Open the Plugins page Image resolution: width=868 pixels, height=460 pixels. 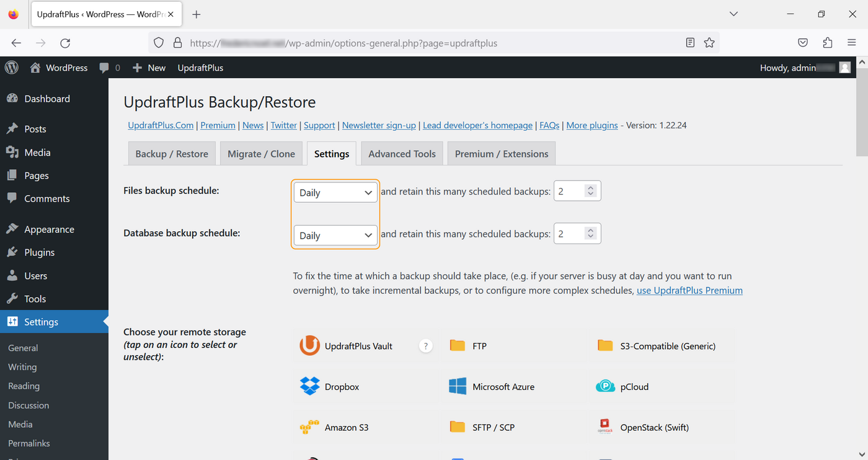coord(38,252)
